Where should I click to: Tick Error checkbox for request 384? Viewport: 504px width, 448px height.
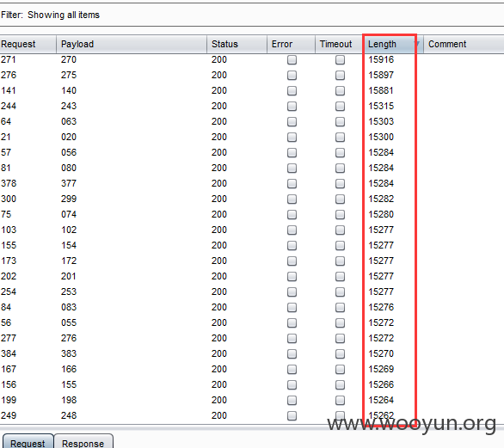(x=292, y=353)
